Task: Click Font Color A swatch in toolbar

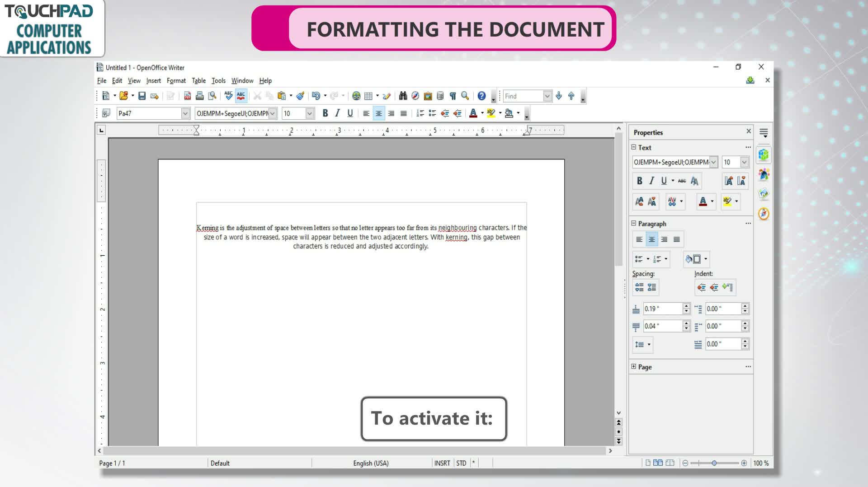Action: click(473, 113)
